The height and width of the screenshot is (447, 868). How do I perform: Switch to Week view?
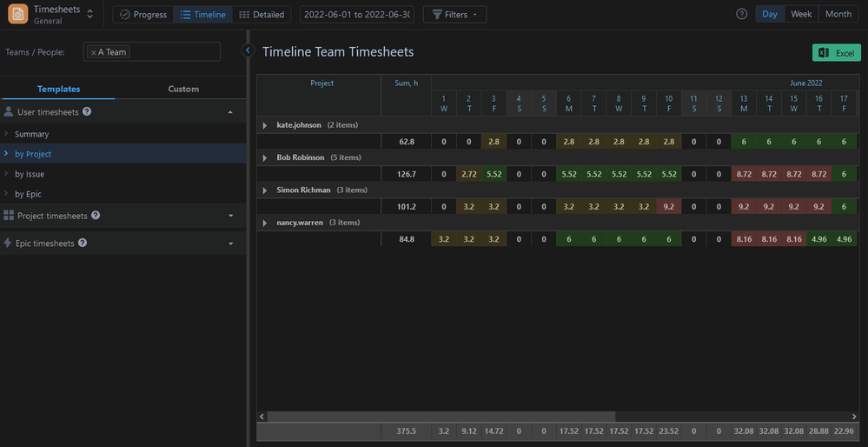801,15
